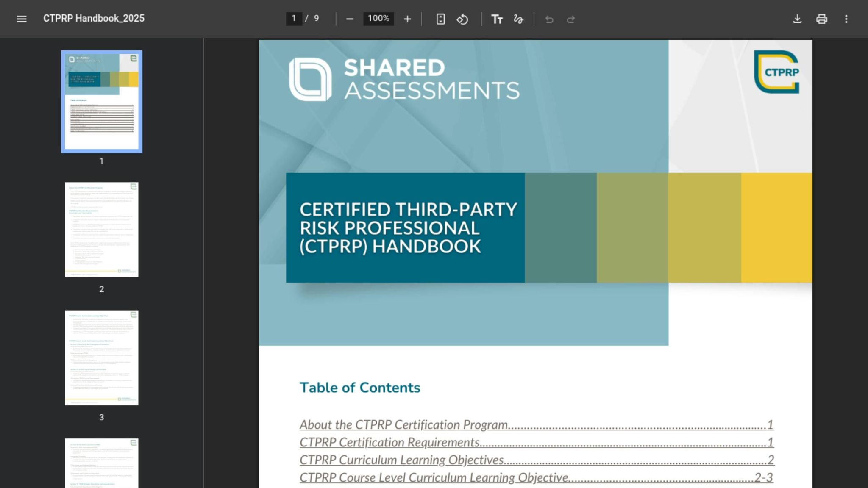
Task: Click the total page count 9
Action: click(x=316, y=19)
